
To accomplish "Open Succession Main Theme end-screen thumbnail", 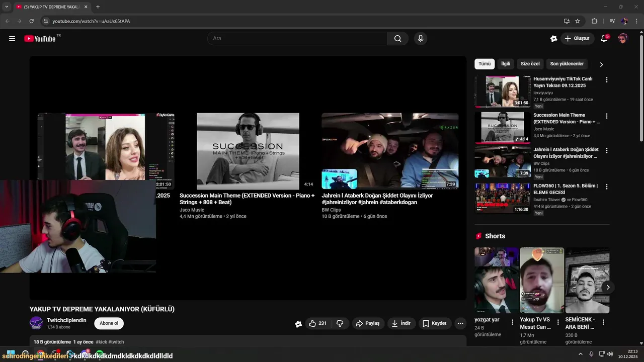I will (x=248, y=151).
